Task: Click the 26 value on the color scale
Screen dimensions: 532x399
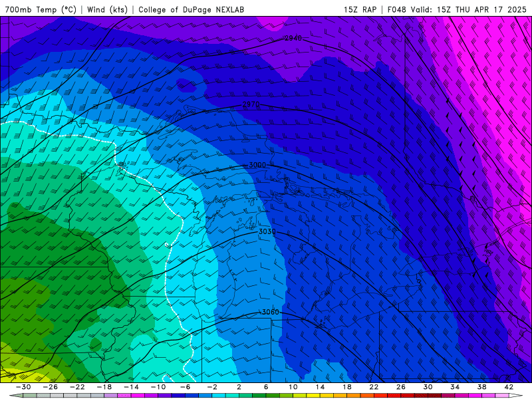Action: (x=401, y=387)
